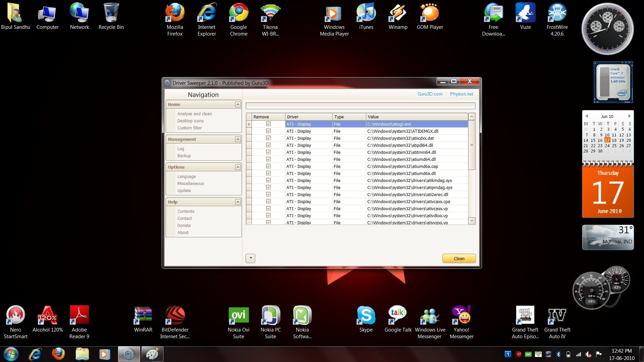Click the list scrollbar down arrow
The image size is (644, 362).
472,221
